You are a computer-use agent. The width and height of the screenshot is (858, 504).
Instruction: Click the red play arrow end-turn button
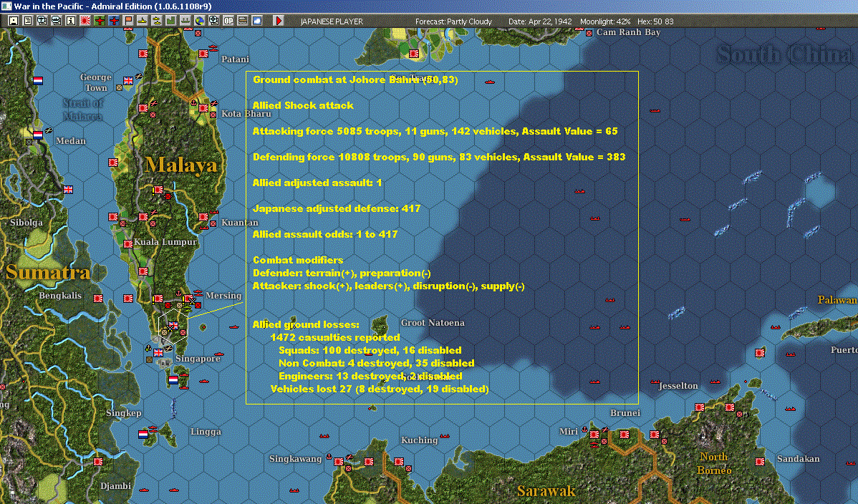[279, 21]
